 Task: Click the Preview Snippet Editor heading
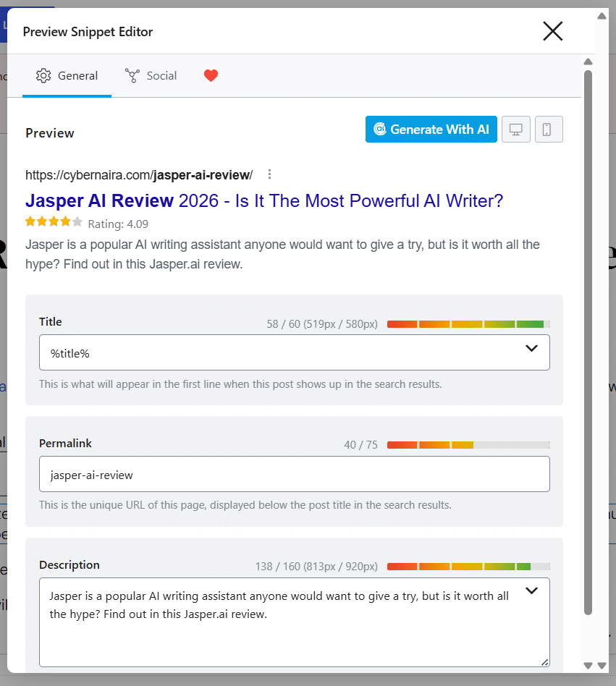coord(88,32)
